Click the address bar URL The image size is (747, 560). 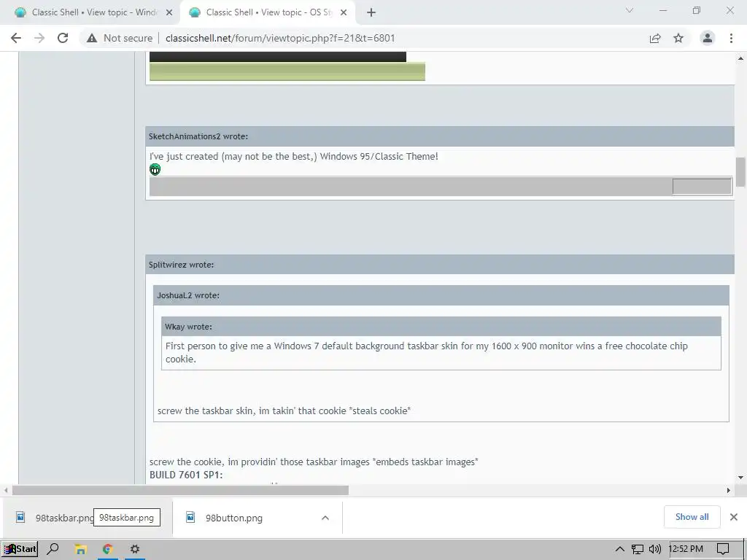click(x=280, y=38)
